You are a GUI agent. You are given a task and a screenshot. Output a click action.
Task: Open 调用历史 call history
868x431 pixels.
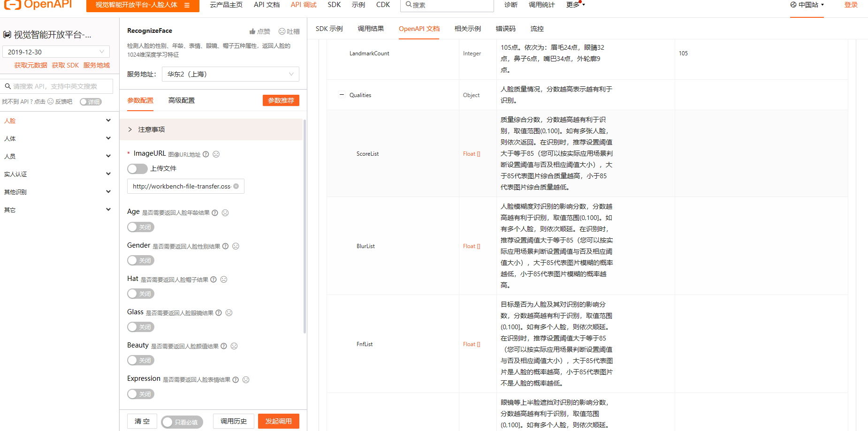[234, 421]
